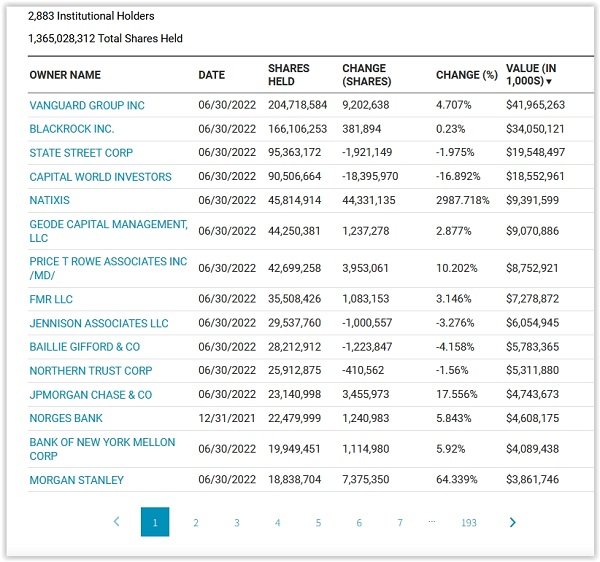
Task: Open the BlackRock Inc. owner link
Action: pos(72,129)
